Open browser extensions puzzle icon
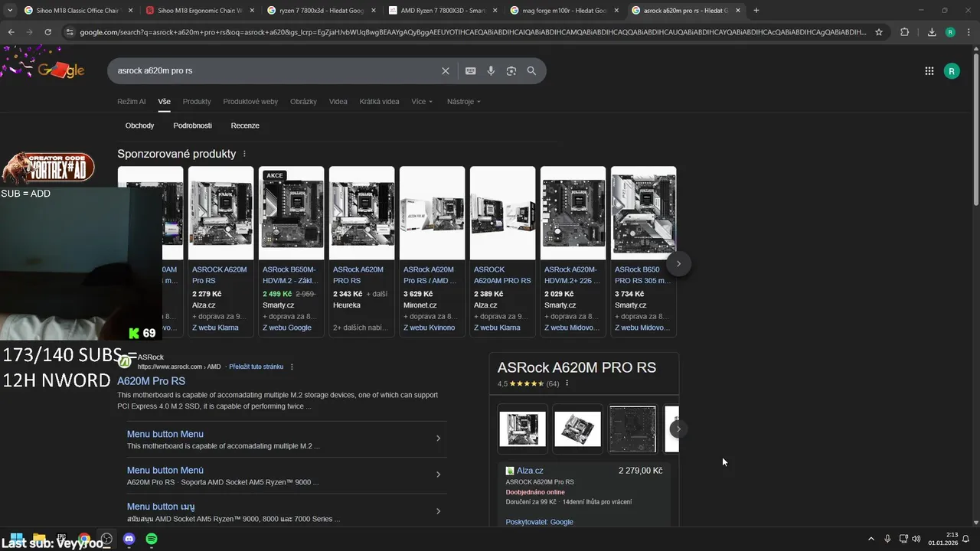This screenshot has height=551, width=980. [x=905, y=32]
